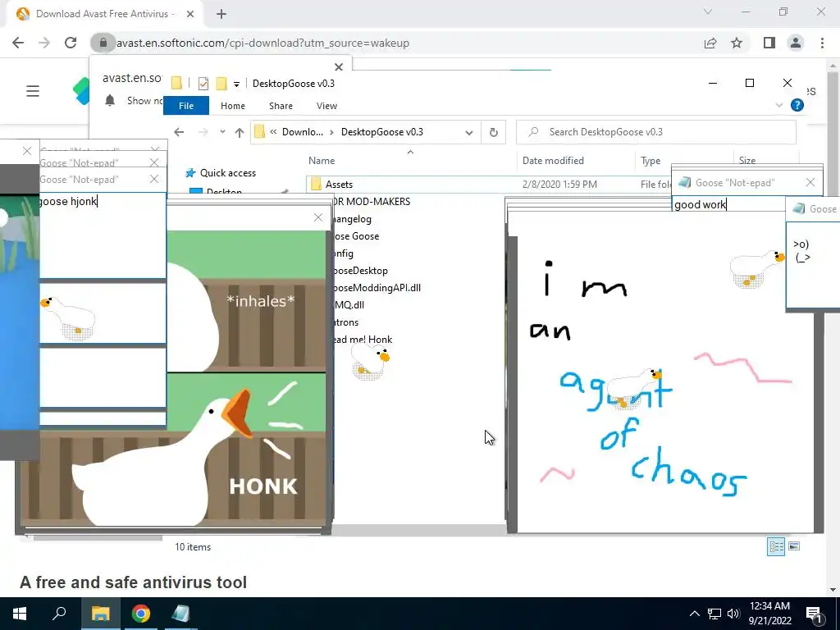Select the Read me! Honk file
Image resolution: width=840 pixels, height=630 pixels.
tap(362, 340)
